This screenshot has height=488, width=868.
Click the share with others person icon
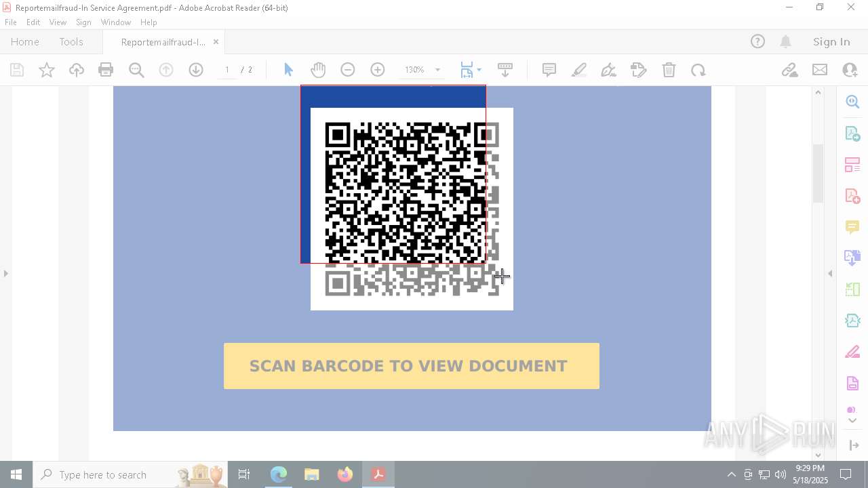(850, 70)
